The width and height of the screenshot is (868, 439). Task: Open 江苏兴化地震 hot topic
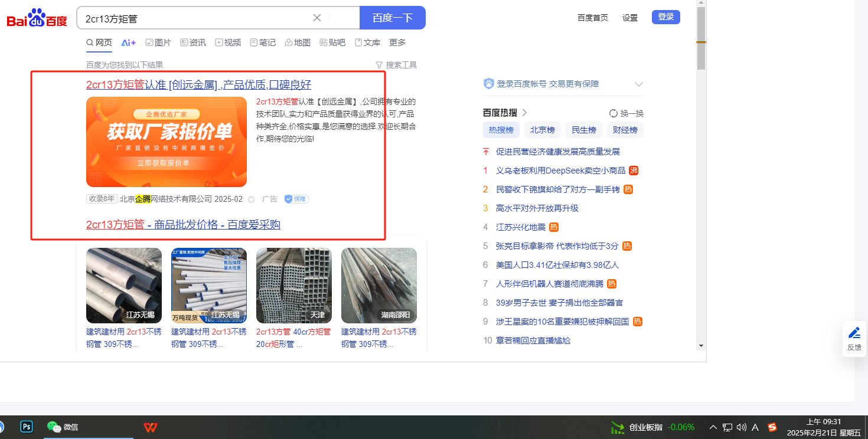521,227
